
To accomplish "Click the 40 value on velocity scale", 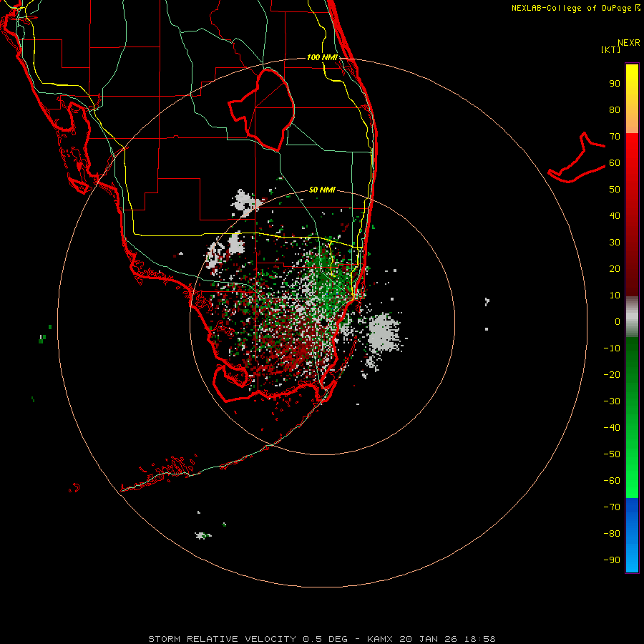I will coord(615,216).
